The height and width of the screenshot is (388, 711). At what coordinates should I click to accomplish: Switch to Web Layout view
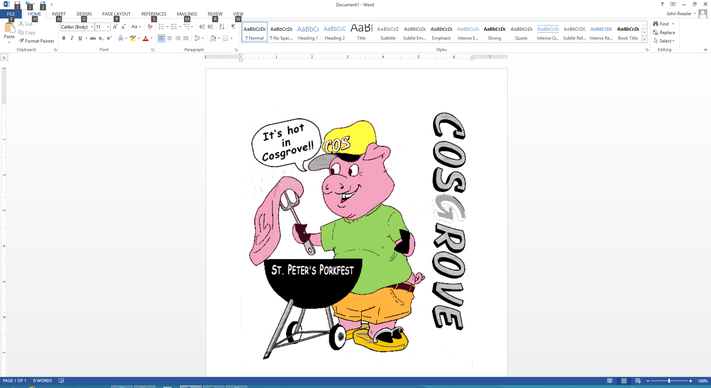[x=638, y=381]
